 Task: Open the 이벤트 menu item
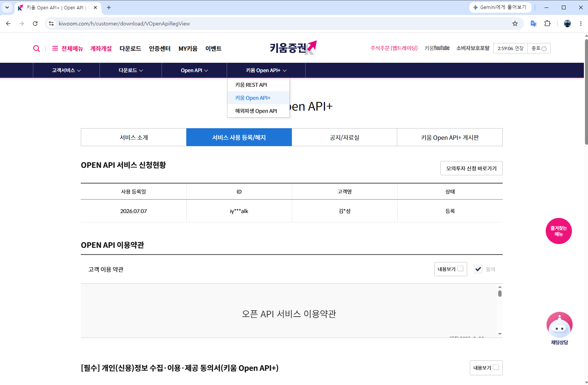214,49
